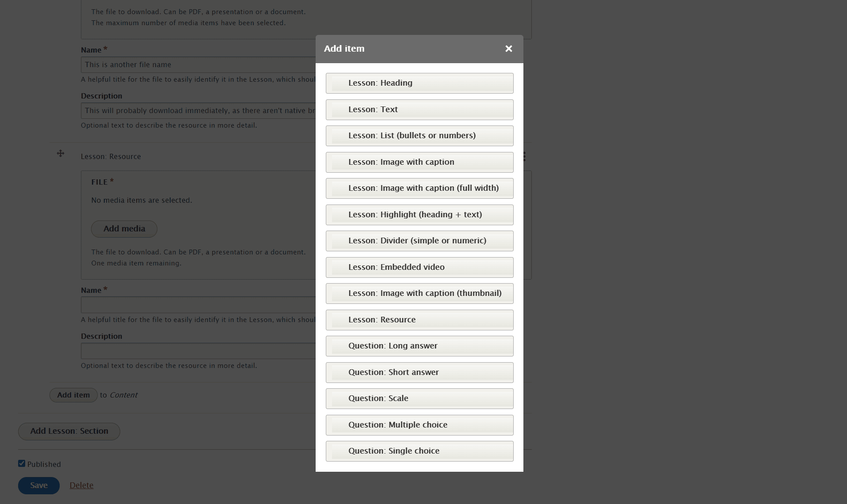Click the drag handle beside Lesson: Resource

pyautogui.click(x=61, y=154)
